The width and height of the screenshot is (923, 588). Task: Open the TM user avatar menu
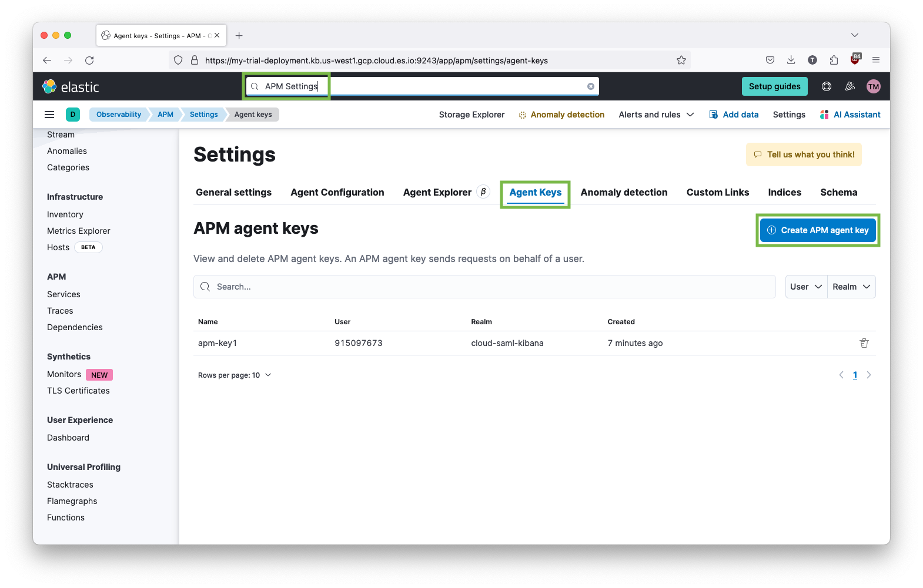point(874,86)
